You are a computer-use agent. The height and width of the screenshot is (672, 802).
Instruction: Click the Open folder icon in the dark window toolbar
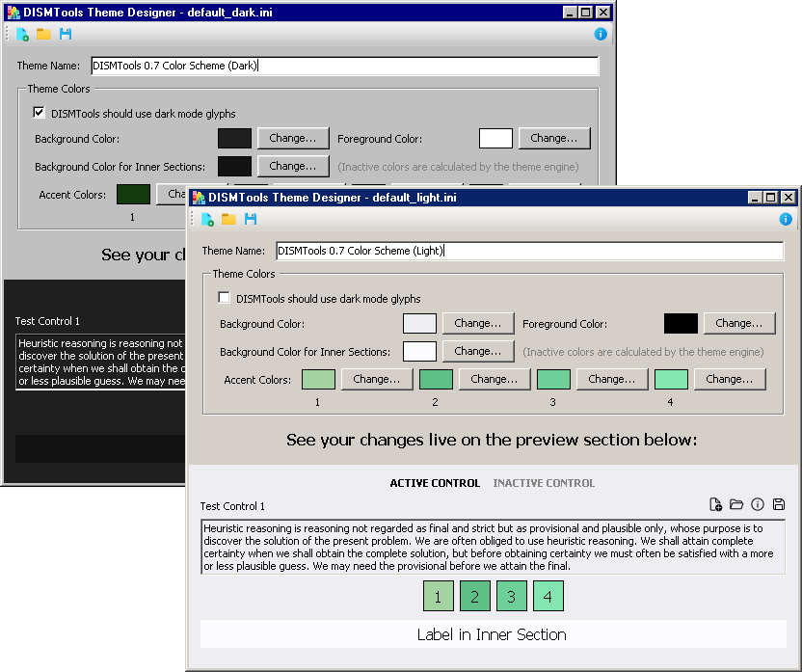(x=43, y=35)
